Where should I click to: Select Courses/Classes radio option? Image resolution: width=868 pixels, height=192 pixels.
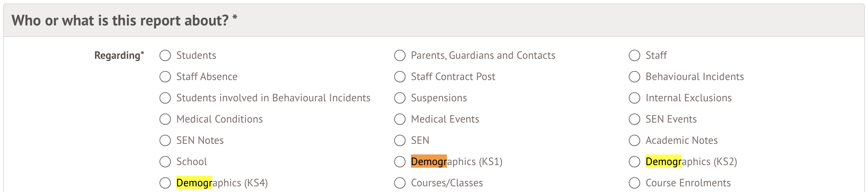400,183
